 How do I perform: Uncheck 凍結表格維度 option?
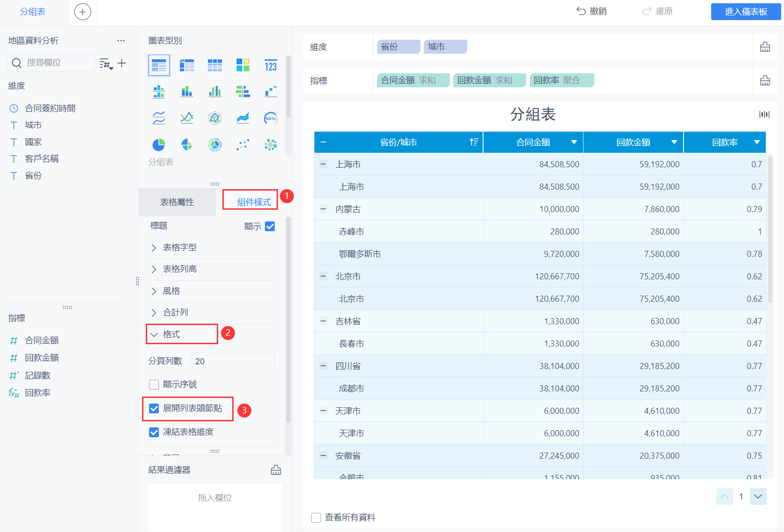[x=154, y=432]
